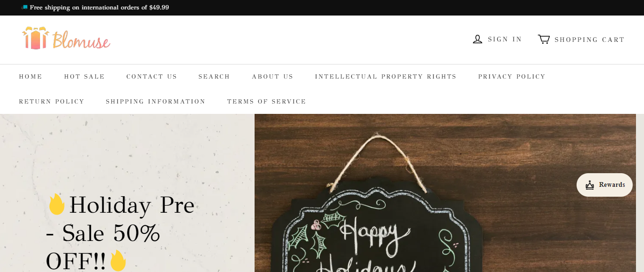The width and height of the screenshot is (644, 272).
Task: Click the Blomuse gift box logo
Action: click(x=66, y=39)
